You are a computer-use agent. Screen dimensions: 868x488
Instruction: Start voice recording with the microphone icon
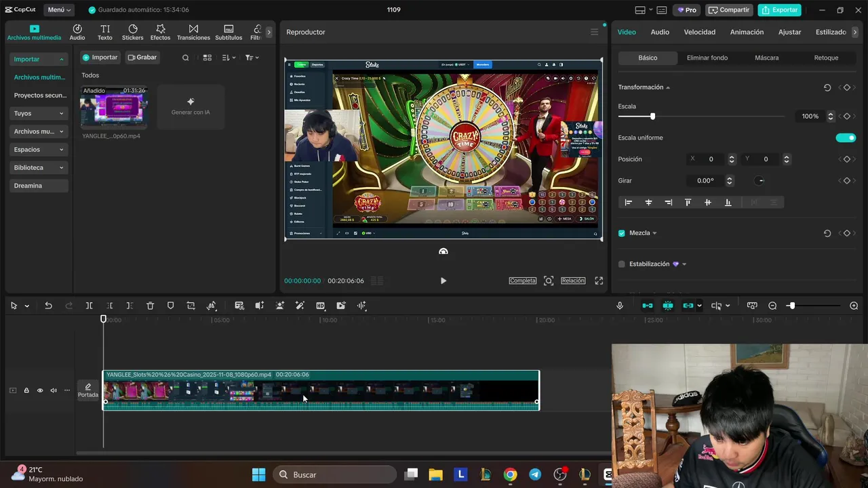(620, 306)
